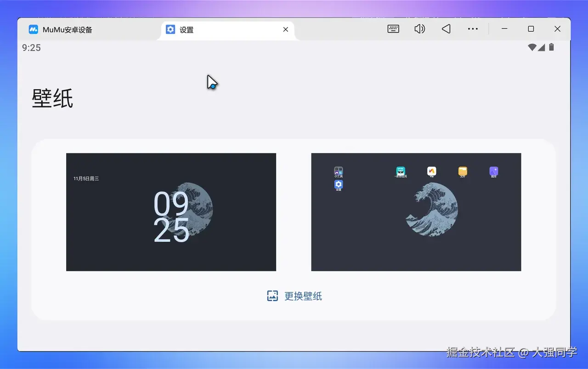Click the back triangle icon

pos(446,29)
